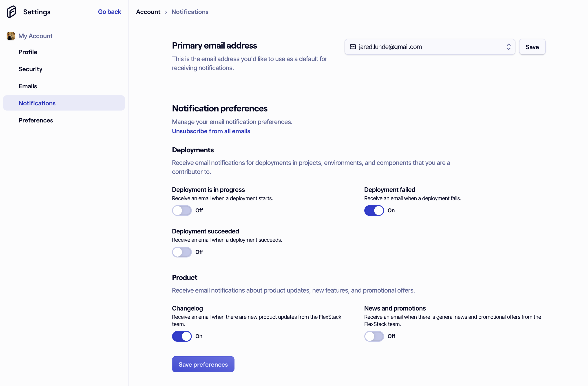Open the primary email address dropdown
Viewport: 588px width, 386px height.
(430, 47)
